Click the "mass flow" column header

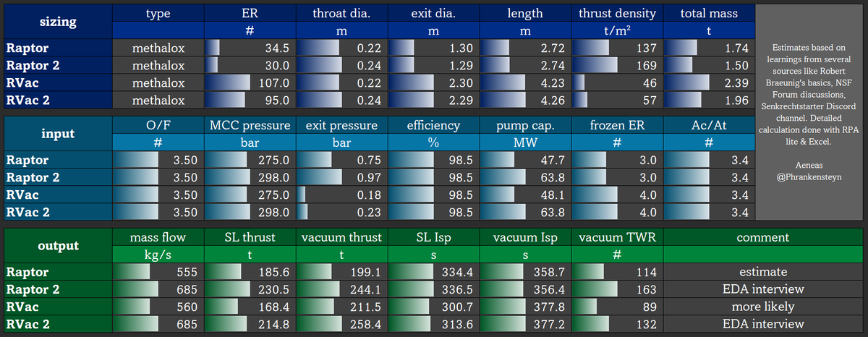pyautogui.click(x=157, y=237)
